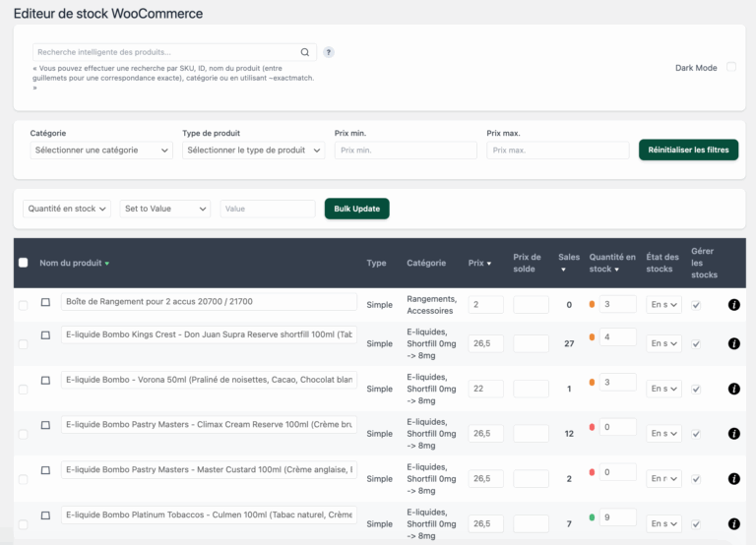Viewport: 756px width, 545px height.
Task: Click the Bulk Update button
Action: click(356, 209)
